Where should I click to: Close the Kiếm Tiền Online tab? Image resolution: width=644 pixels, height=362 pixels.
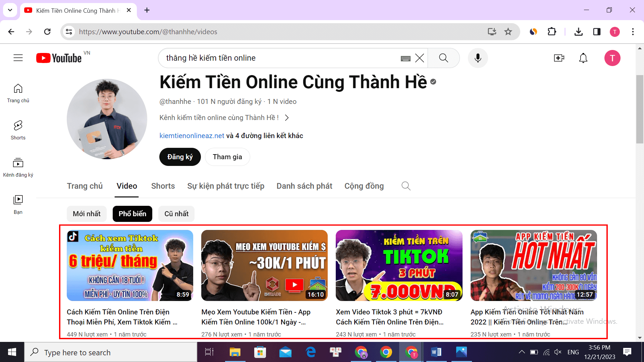pyautogui.click(x=128, y=10)
